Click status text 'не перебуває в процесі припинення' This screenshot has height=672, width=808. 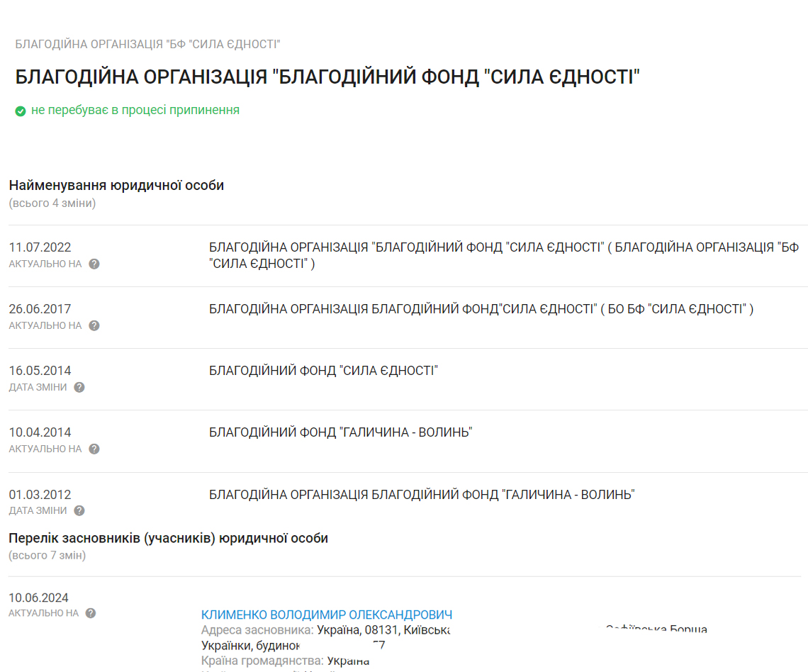(x=135, y=111)
